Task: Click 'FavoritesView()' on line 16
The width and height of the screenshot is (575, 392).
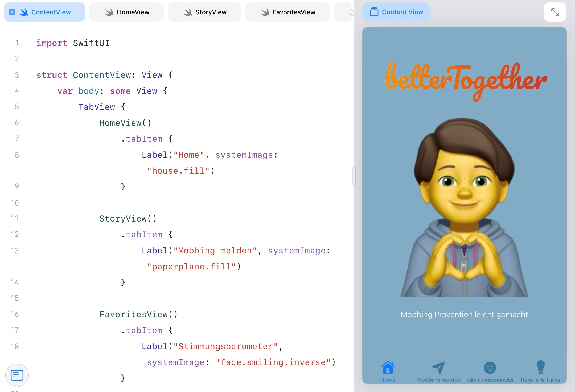Action: click(x=138, y=314)
